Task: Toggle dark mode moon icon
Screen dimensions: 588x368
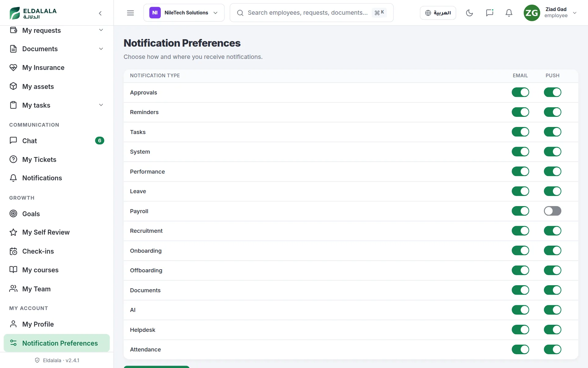Action: 469,13
